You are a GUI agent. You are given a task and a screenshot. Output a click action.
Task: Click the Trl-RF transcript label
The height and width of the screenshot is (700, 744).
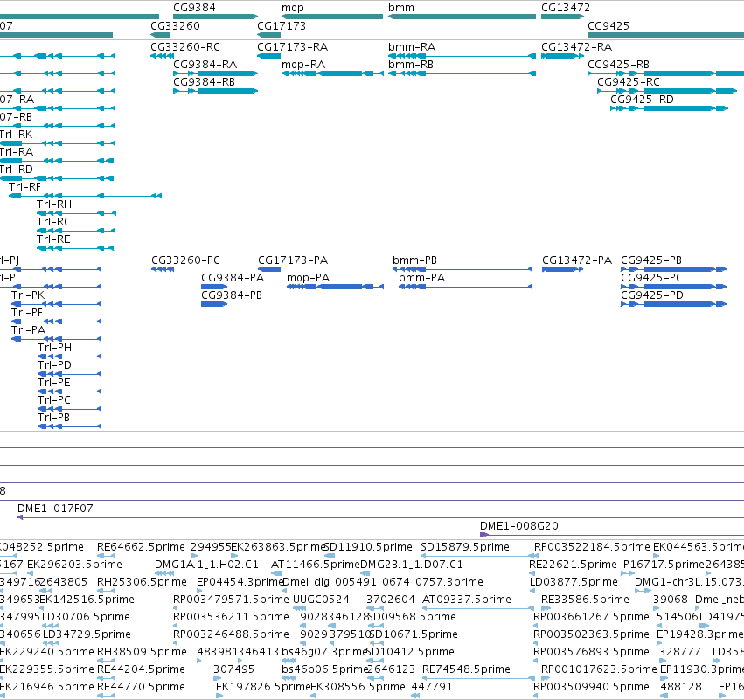(24, 187)
